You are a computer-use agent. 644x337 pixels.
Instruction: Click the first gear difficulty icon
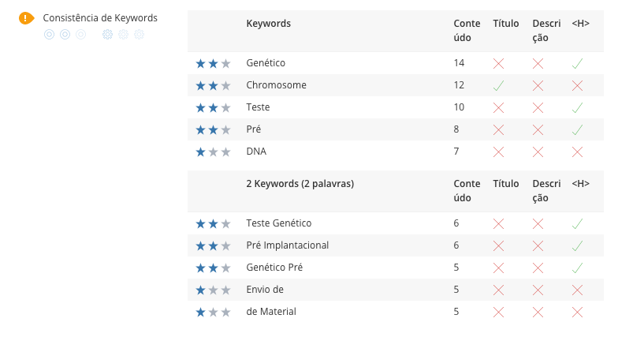coord(108,35)
